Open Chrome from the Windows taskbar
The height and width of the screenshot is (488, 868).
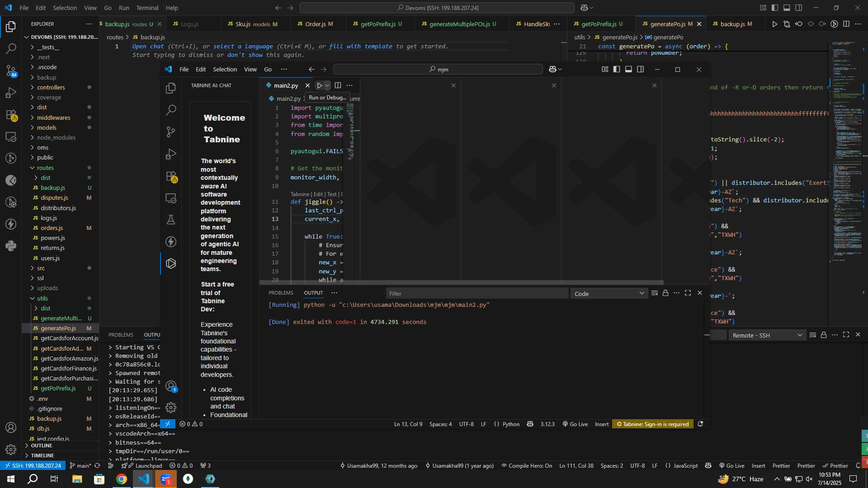pos(121,479)
